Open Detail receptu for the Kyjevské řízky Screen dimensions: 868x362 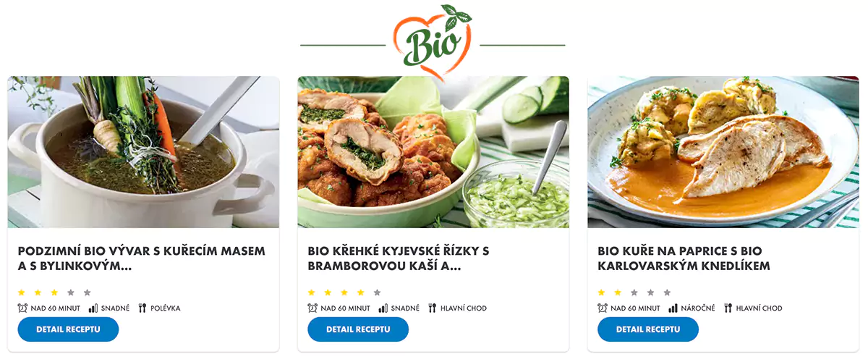pyautogui.click(x=358, y=329)
